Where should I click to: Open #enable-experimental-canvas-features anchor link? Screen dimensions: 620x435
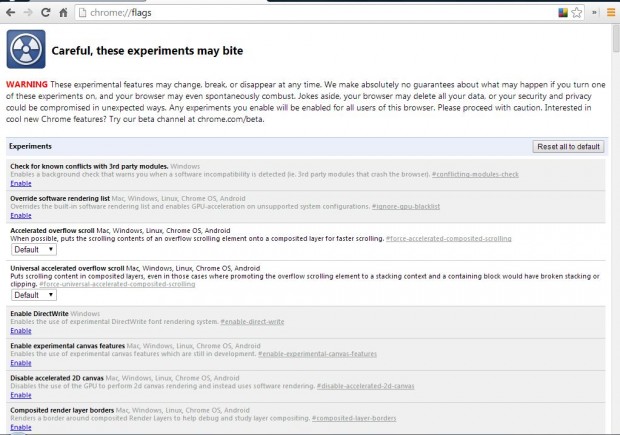click(x=318, y=354)
